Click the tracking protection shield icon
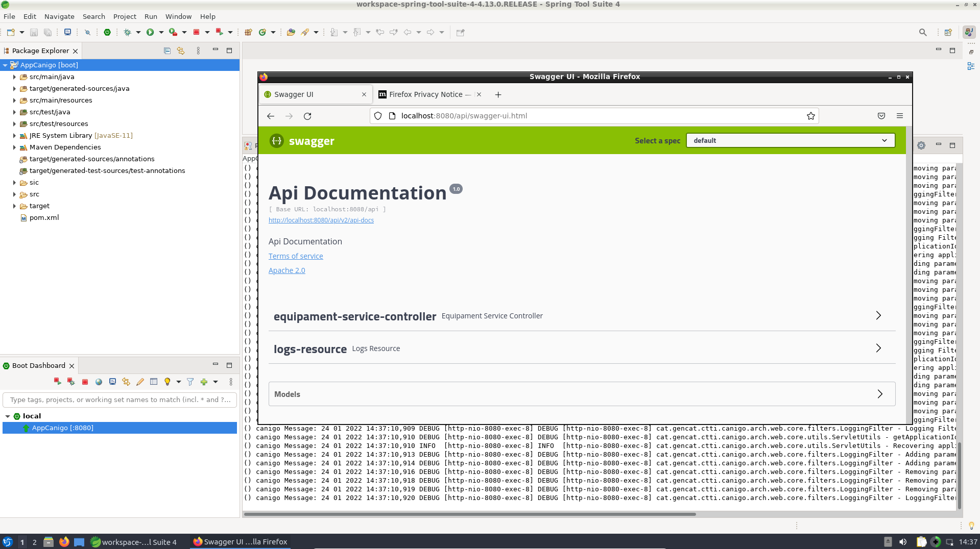Image resolution: width=980 pixels, height=549 pixels. [378, 116]
